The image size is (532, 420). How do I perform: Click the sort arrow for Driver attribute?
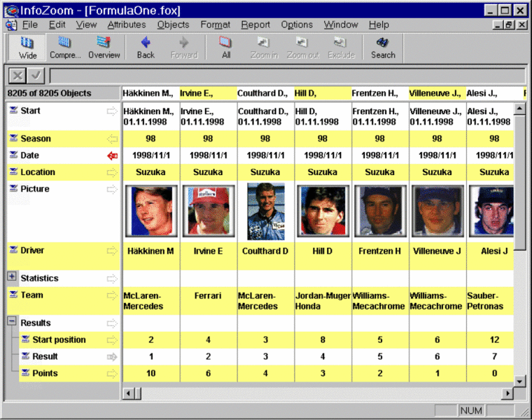click(112, 251)
